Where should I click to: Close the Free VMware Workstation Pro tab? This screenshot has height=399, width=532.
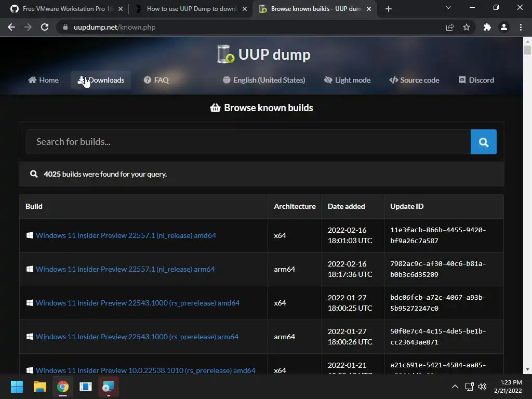[121, 9]
